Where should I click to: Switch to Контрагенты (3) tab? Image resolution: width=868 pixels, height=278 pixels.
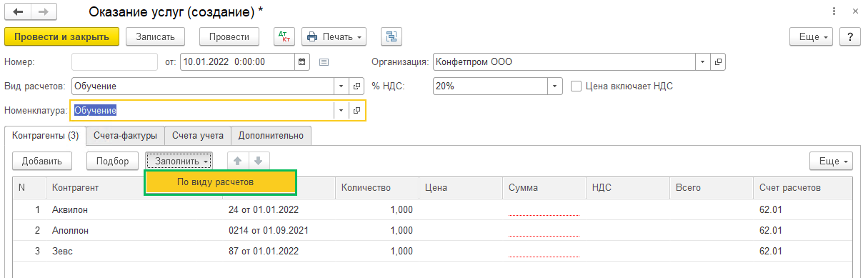[x=46, y=135]
